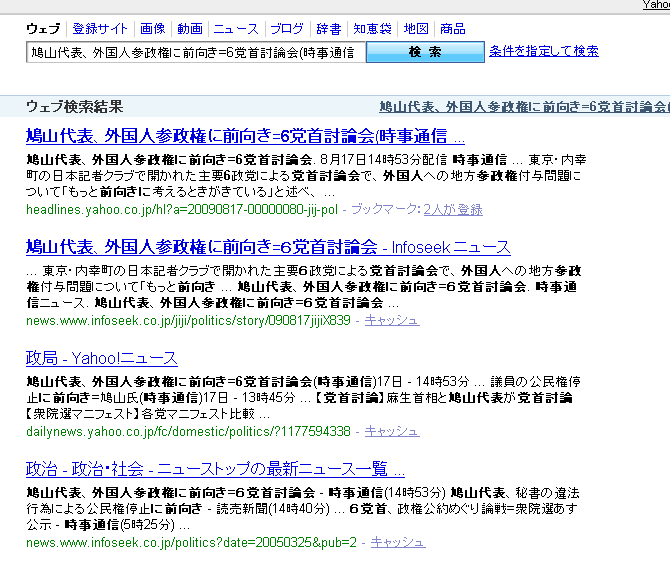Open the ブックマーク 2人が登録 link
Image resolution: width=670 pixels, height=568 pixels.
coord(453,209)
